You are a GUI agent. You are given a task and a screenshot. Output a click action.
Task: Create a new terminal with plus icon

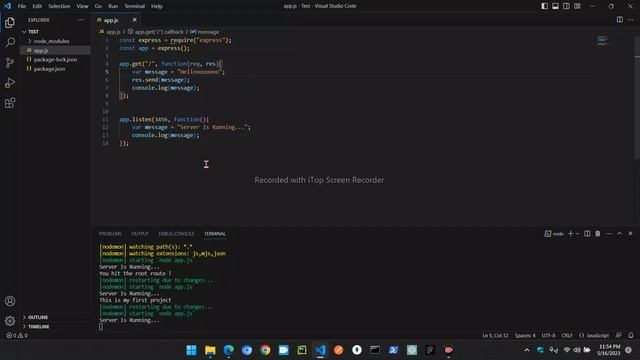(571, 233)
